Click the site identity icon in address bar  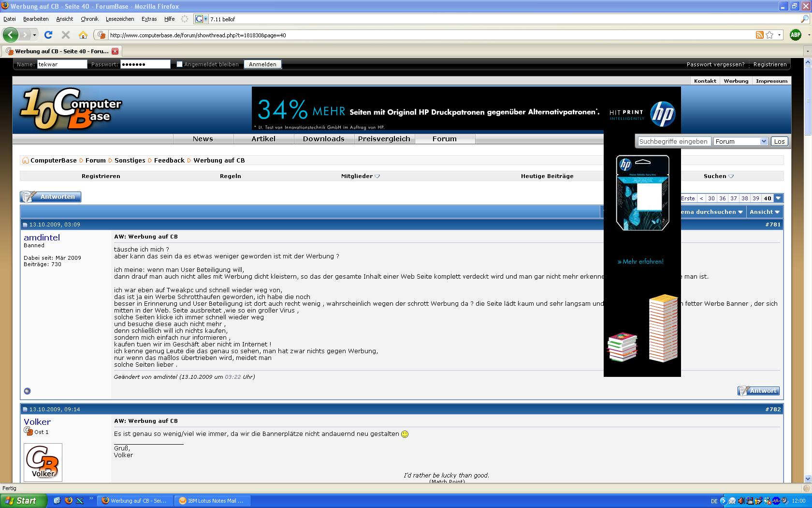(x=101, y=35)
